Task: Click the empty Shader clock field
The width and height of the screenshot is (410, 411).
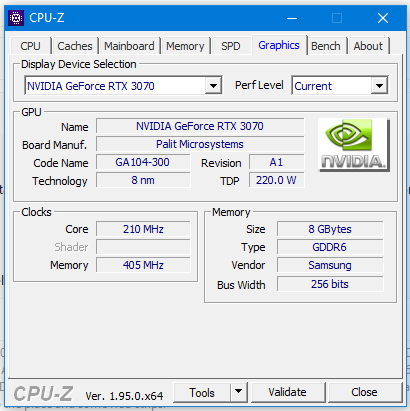Action: (x=143, y=247)
